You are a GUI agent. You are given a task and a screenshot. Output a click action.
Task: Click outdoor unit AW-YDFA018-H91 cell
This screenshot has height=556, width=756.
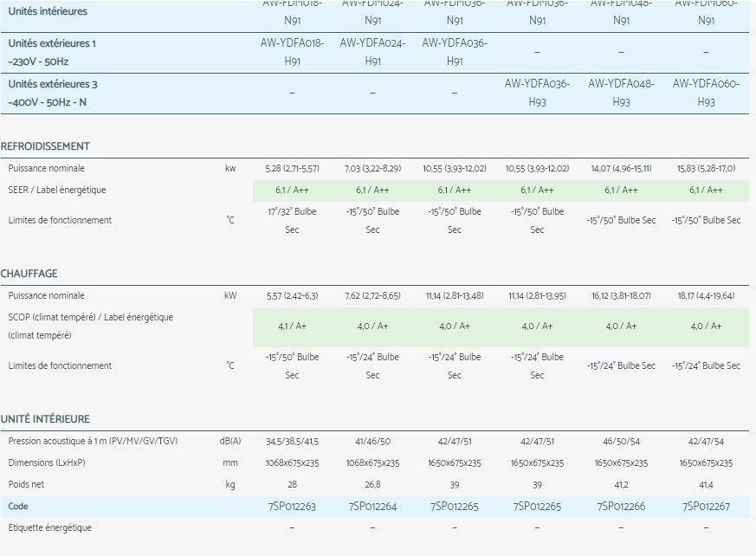click(292, 52)
